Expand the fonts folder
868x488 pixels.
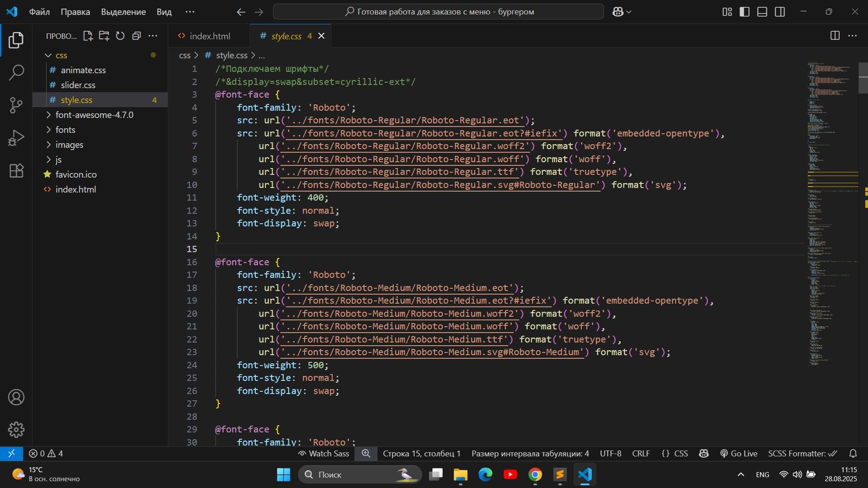(x=65, y=130)
